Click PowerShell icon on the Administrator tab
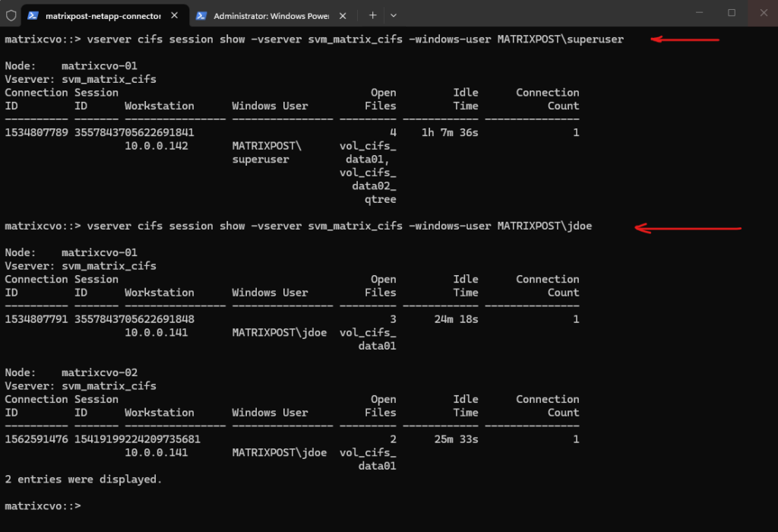 (x=201, y=14)
